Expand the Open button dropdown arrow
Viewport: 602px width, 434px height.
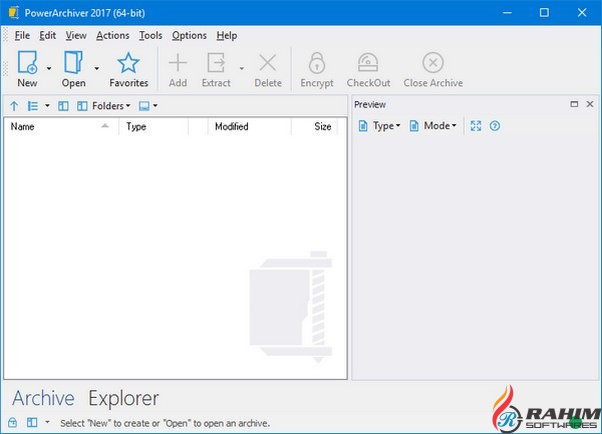pyautogui.click(x=97, y=68)
